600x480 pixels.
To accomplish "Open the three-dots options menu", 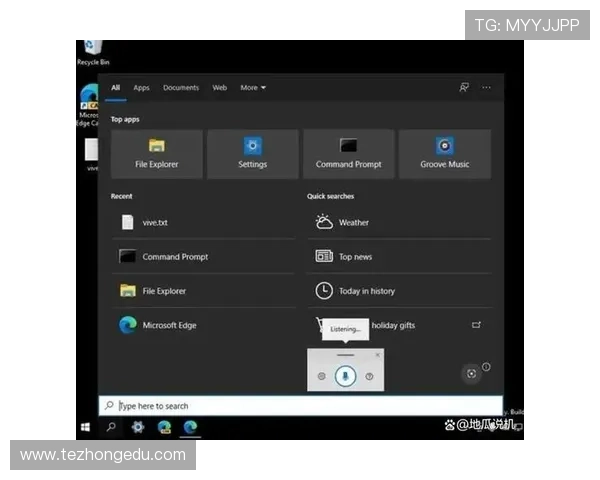I will click(486, 88).
